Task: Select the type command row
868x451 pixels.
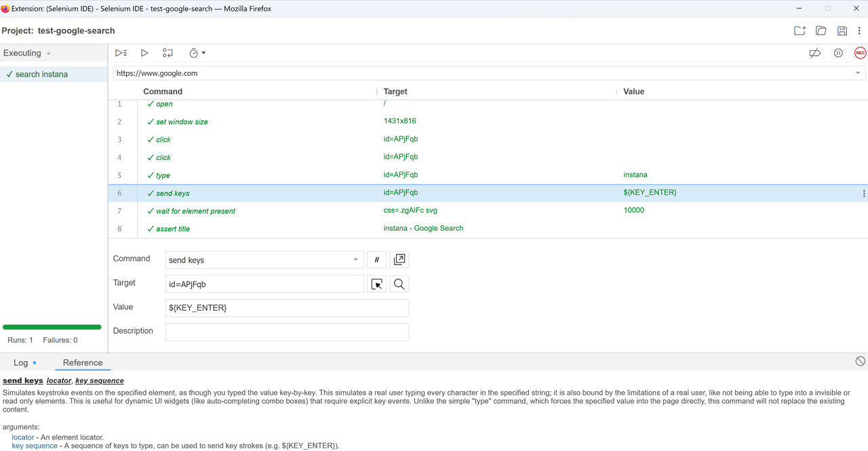Action: (x=488, y=175)
